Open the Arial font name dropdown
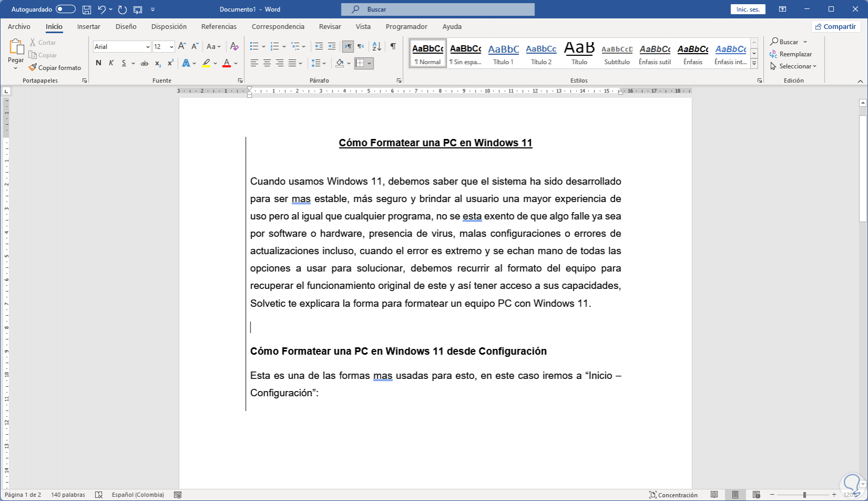This screenshot has width=868, height=501. 148,47
